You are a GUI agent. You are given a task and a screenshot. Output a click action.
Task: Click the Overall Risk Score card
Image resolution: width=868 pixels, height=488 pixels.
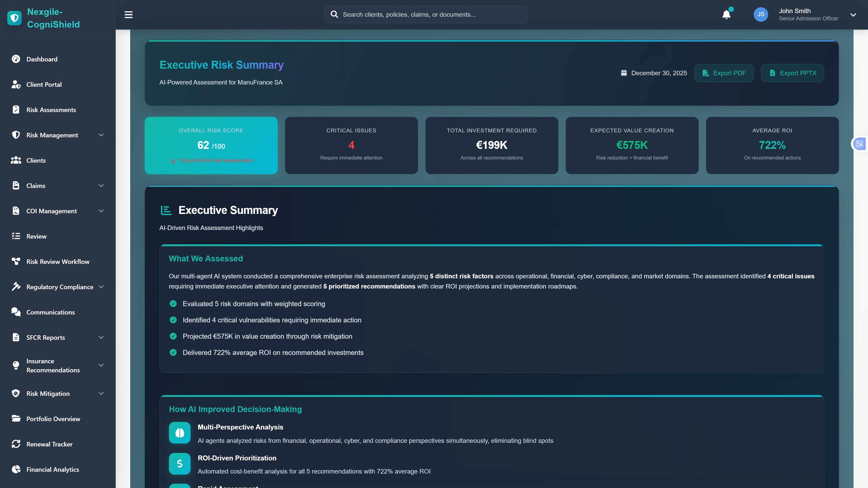(211, 145)
